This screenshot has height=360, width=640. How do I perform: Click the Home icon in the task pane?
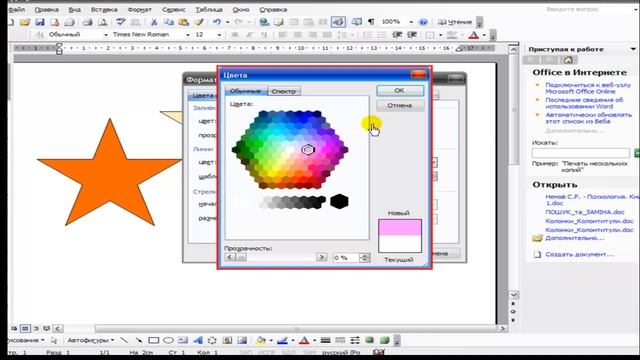pyautogui.click(x=568, y=60)
